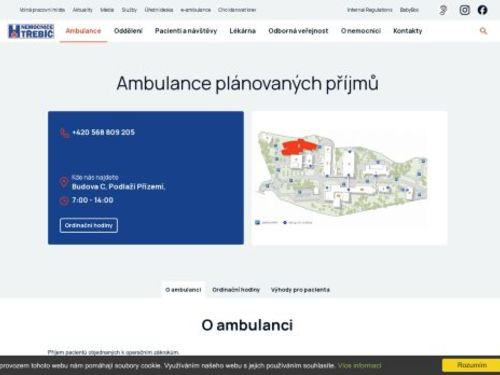Screen dimensions: 500x375
Task: Click the phone handset icon
Action: tap(64, 133)
